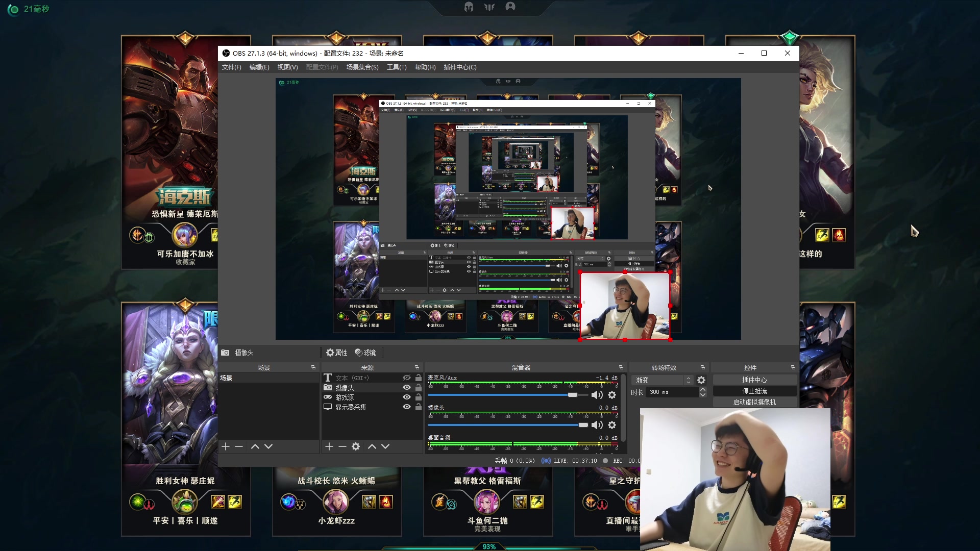
Task: Decrease 时长 duration with down stepper arrow
Action: point(703,395)
